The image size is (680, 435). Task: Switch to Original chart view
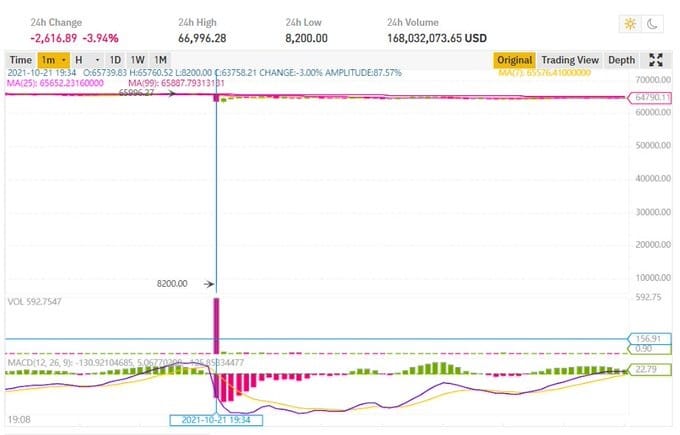click(x=514, y=60)
